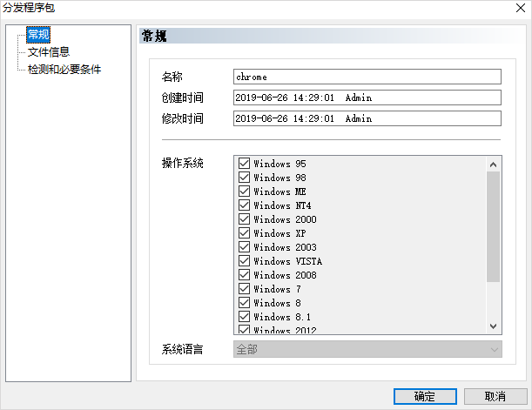Select 常规 in the left tree
Viewport: 532px width, 410px height.
(x=38, y=35)
